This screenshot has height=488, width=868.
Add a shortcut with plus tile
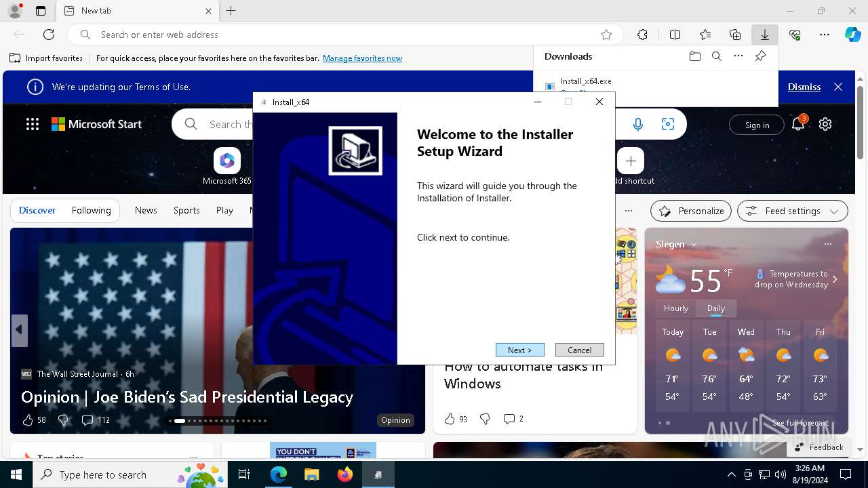(631, 161)
